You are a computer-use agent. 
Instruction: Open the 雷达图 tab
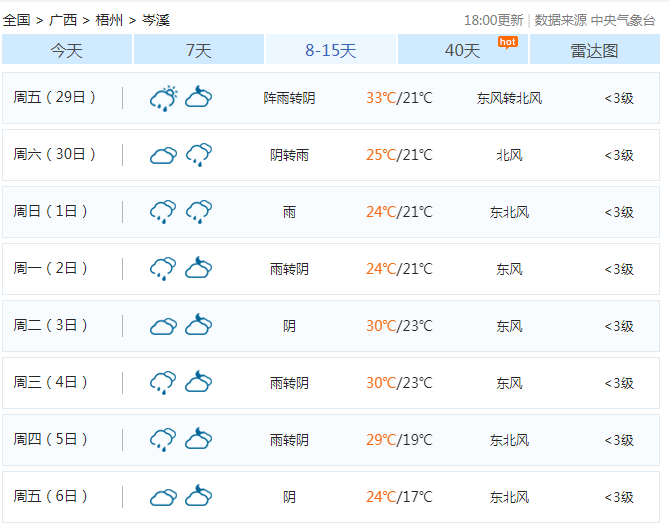[594, 50]
